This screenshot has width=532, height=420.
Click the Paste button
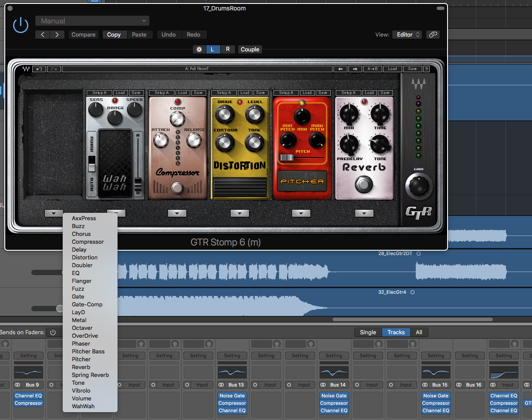point(139,35)
